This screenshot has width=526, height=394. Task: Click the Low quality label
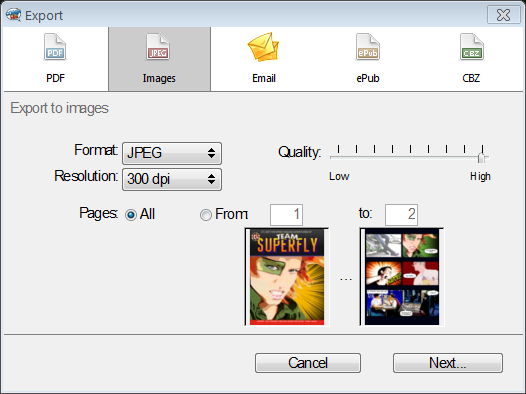[x=339, y=176]
